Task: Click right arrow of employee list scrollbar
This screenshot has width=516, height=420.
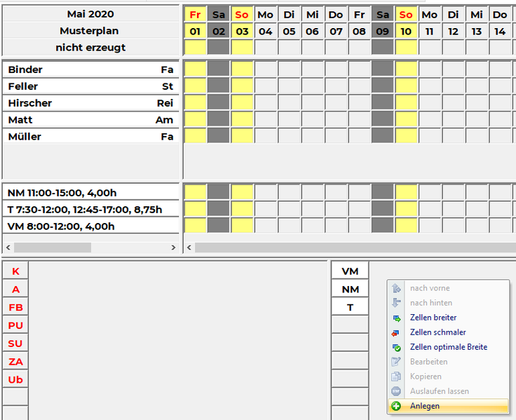Action: (174, 248)
